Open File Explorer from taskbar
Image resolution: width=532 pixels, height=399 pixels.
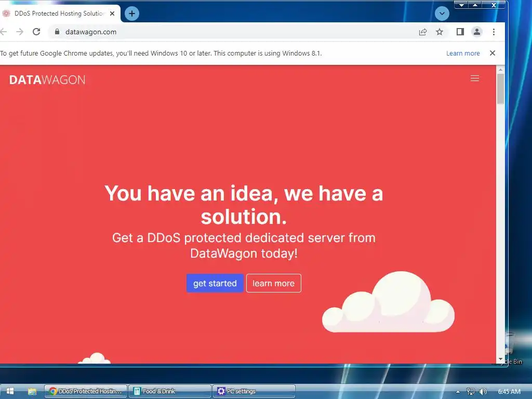pos(32,391)
